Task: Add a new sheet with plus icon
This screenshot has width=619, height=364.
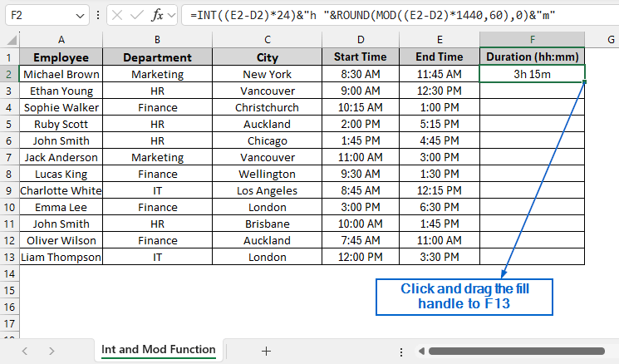Action: pos(266,351)
